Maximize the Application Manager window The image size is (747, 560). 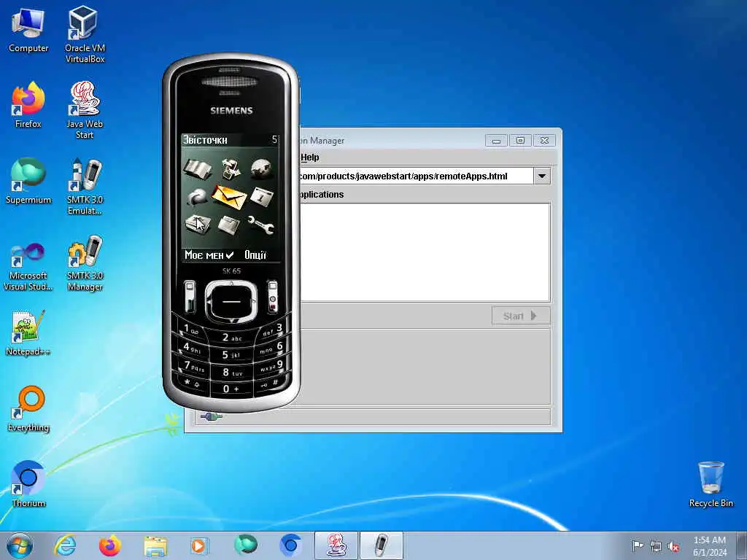point(520,141)
